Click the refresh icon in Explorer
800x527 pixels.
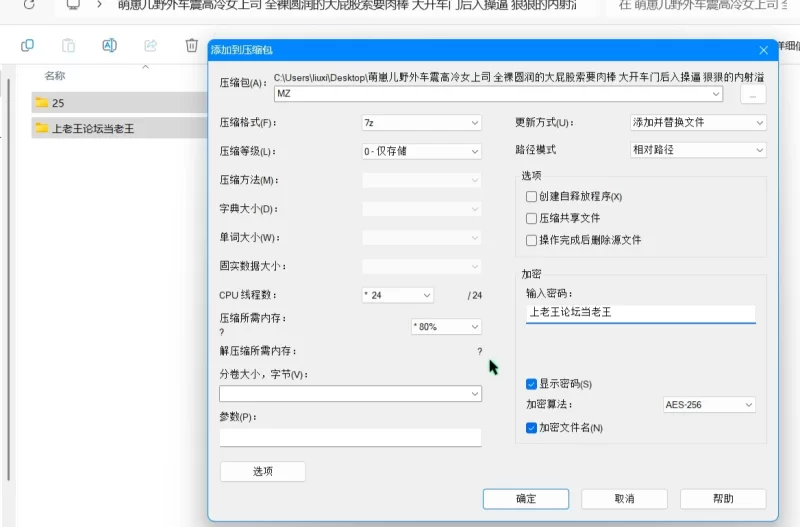coord(29,5)
